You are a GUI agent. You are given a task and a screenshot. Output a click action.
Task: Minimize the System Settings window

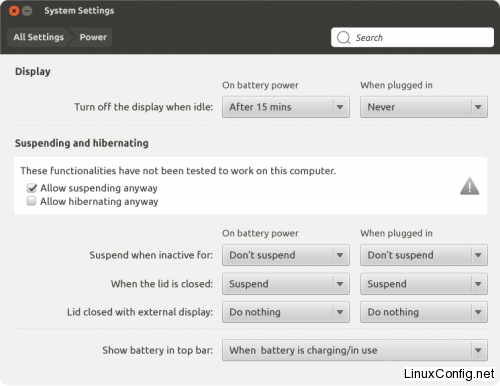click(27, 11)
